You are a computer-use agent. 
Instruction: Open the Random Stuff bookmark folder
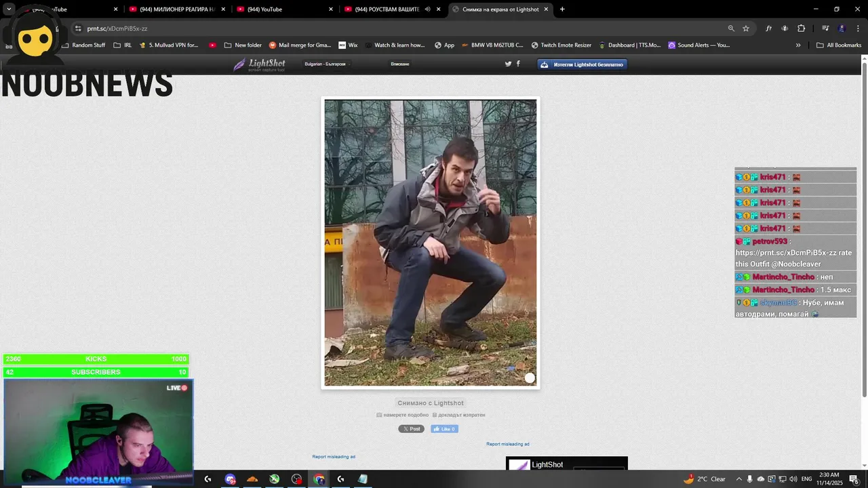[x=83, y=45]
